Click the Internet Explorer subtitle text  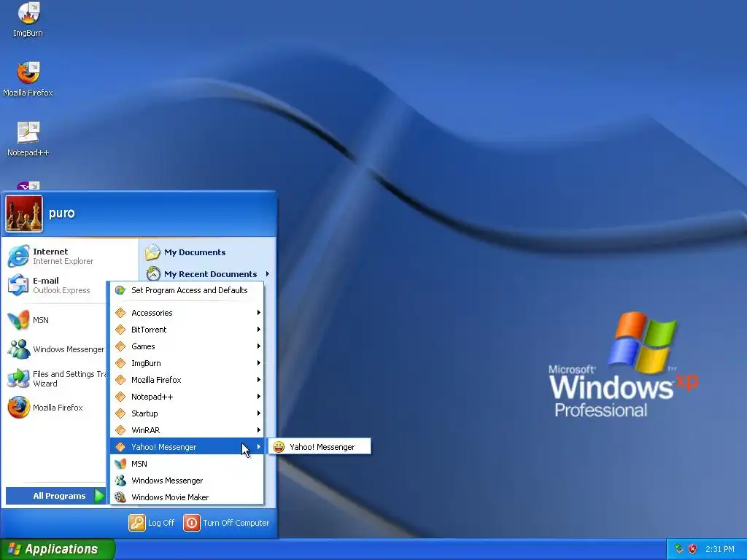[x=63, y=261]
